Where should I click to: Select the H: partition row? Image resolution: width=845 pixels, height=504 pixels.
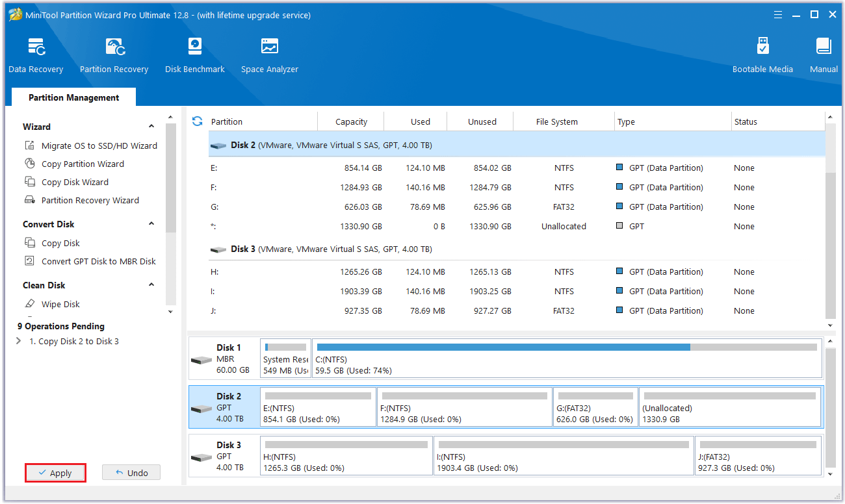click(517, 271)
